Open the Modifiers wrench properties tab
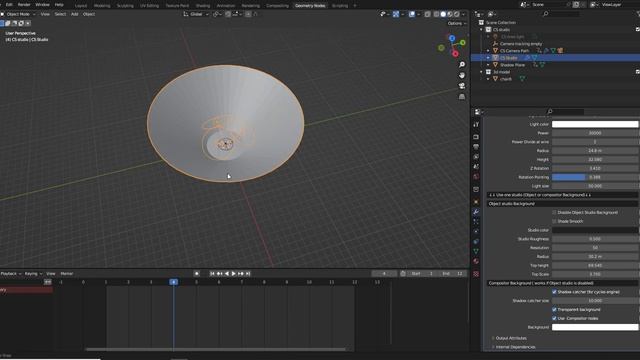Image resolution: width=640 pixels, height=360 pixels. [476, 212]
